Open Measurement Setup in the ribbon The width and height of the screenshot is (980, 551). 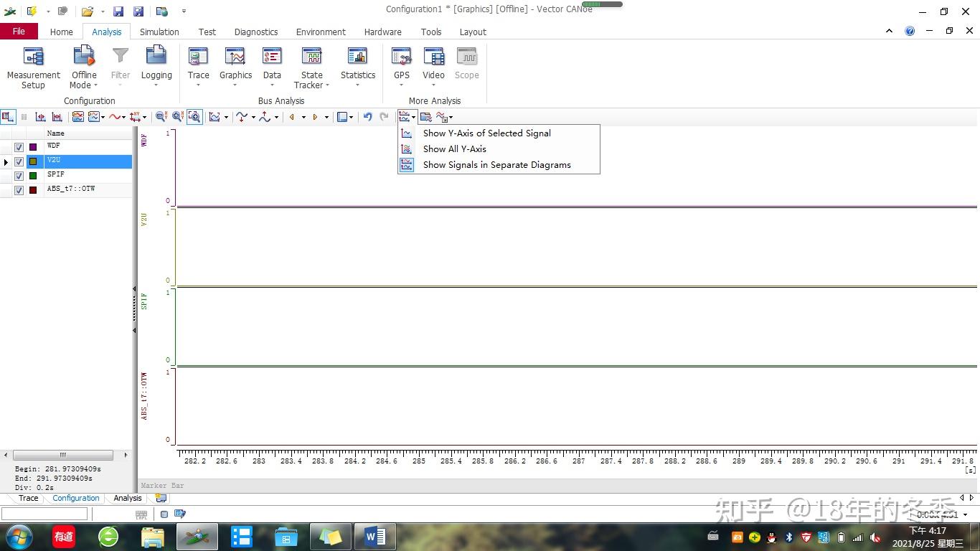click(x=33, y=68)
